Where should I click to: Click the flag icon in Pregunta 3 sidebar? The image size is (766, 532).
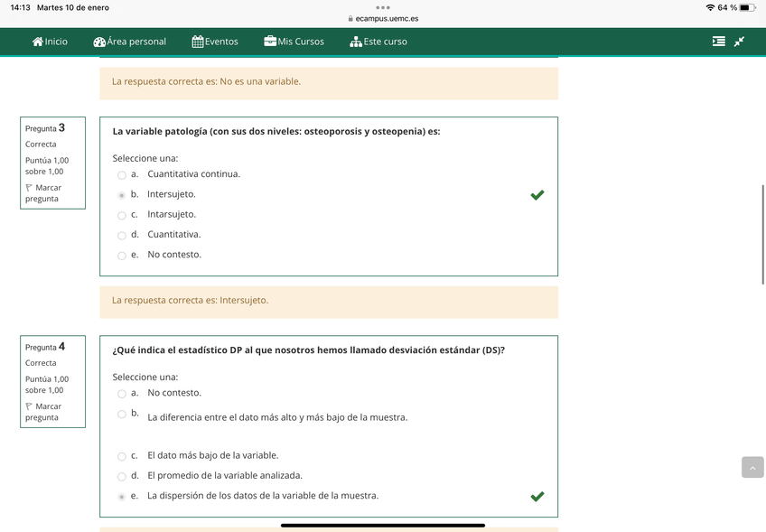pyautogui.click(x=29, y=187)
